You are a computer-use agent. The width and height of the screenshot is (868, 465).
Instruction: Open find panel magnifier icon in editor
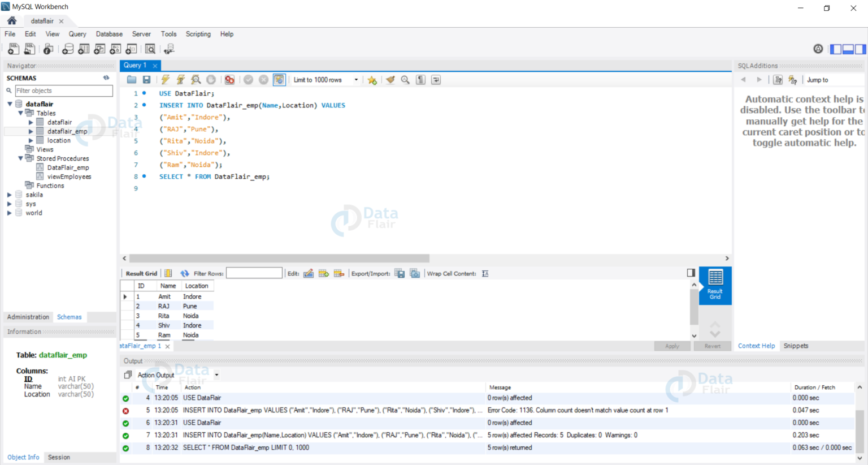405,80
